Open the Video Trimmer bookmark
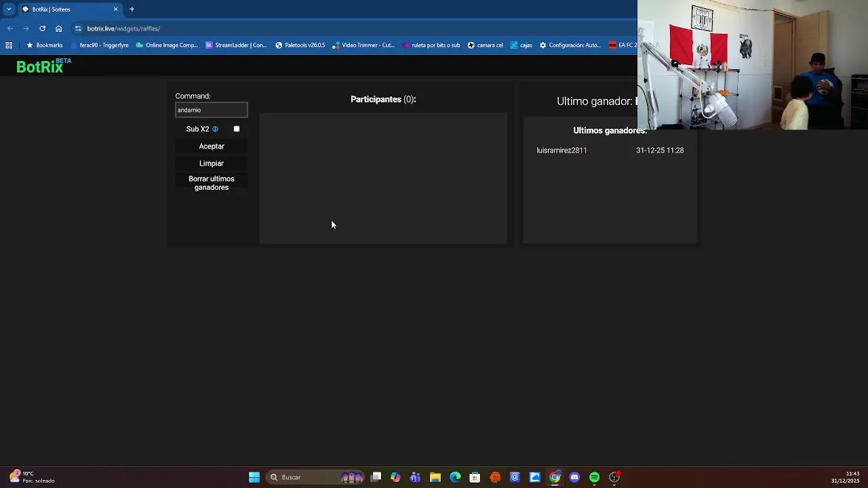 click(x=363, y=45)
